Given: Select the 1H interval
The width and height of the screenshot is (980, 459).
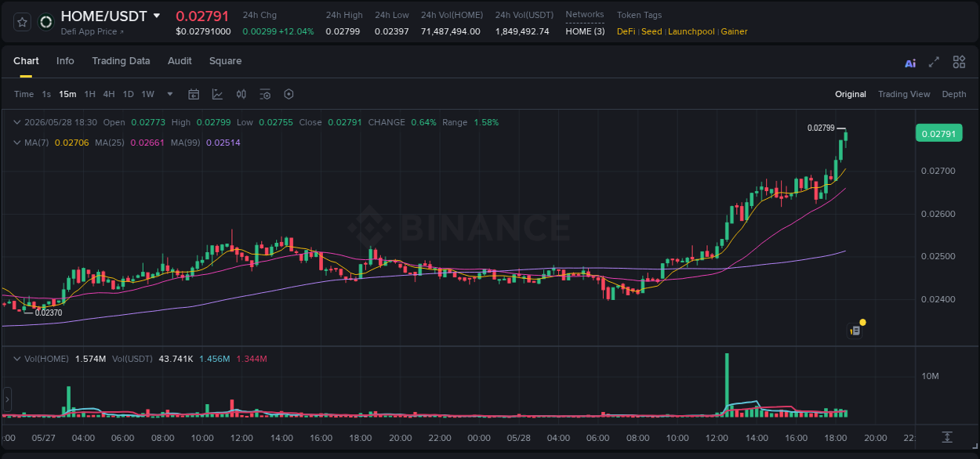Looking at the screenshot, I should coord(90,94).
